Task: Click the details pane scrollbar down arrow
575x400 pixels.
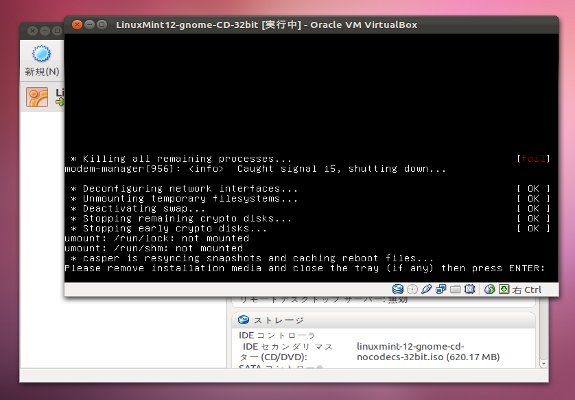Action: tap(543, 363)
